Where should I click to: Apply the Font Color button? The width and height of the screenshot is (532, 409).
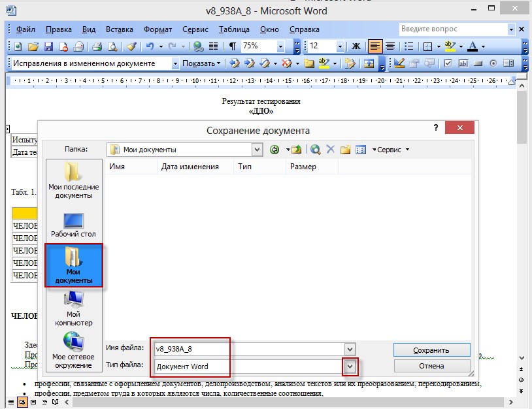pyautogui.click(x=473, y=46)
